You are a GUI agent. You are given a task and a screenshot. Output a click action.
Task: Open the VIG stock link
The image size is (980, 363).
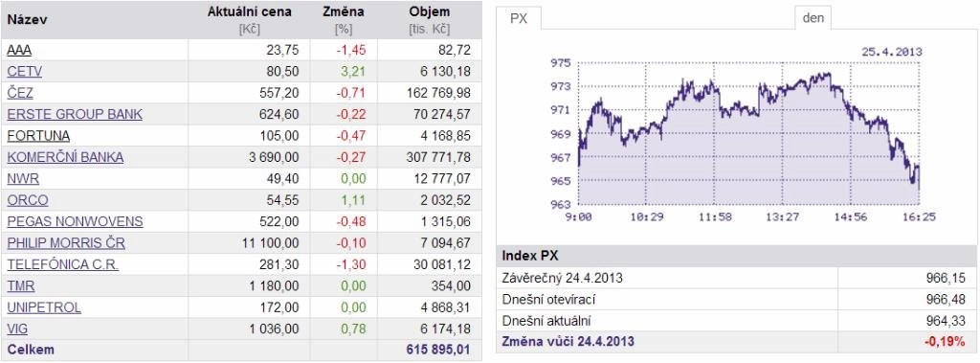tap(17, 329)
